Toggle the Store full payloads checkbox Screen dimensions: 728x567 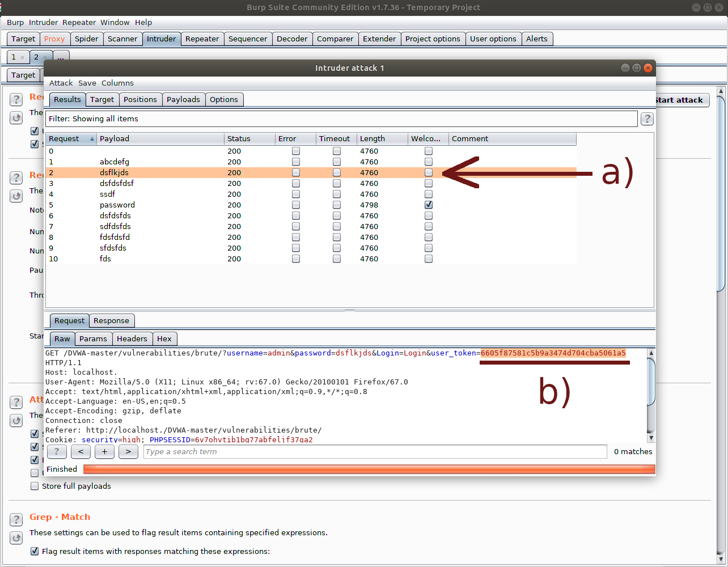[x=35, y=486]
